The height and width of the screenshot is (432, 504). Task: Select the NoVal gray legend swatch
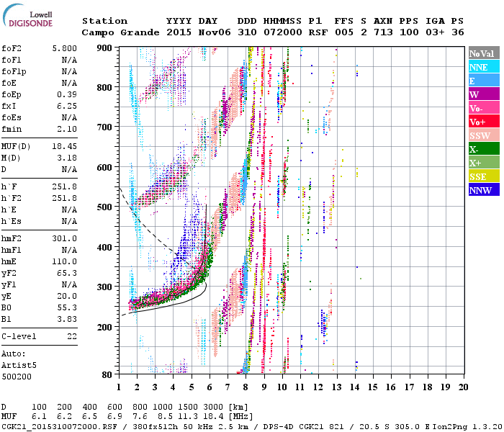click(484, 53)
